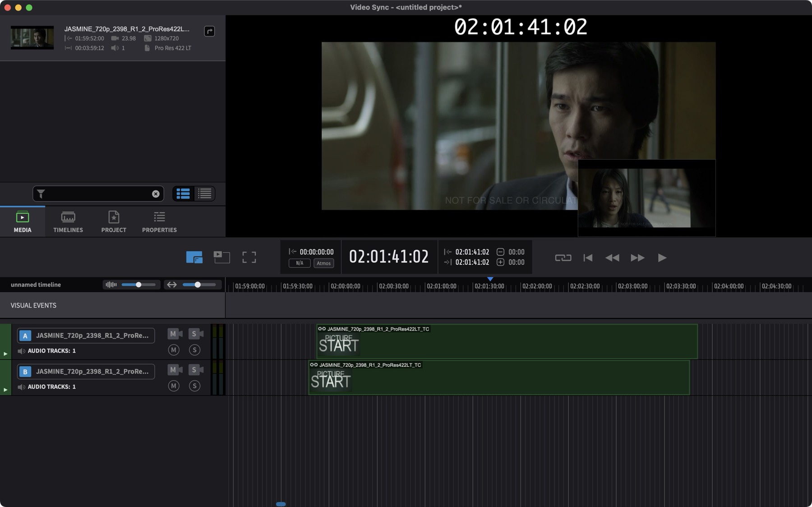Click the Atmos button
The width and height of the screenshot is (812, 507).
(323, 263)
